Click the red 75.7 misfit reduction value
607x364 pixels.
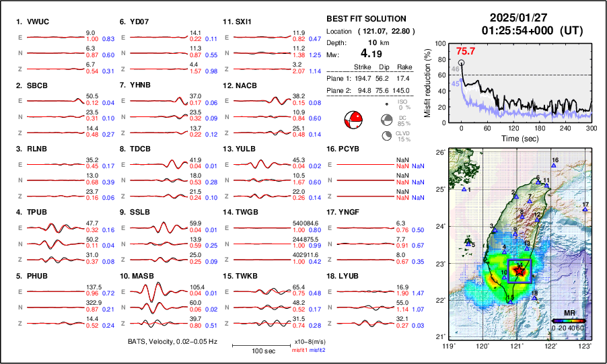(466, 51)
